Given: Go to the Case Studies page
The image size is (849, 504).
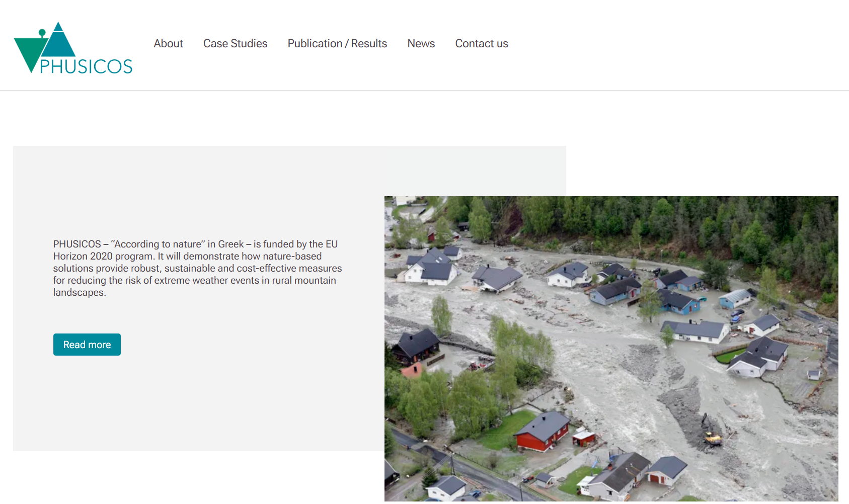Looking at the screenshot, I should click(235, 44).
